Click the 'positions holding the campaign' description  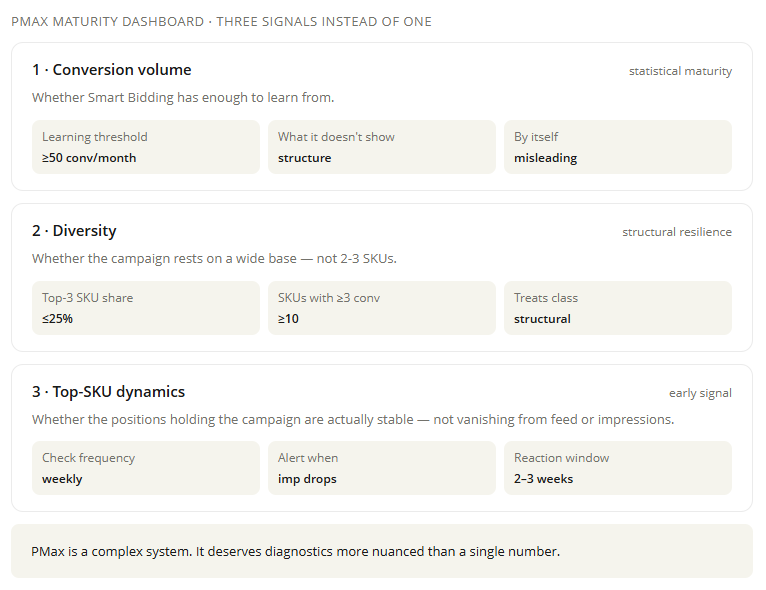(x=353, y=420)
